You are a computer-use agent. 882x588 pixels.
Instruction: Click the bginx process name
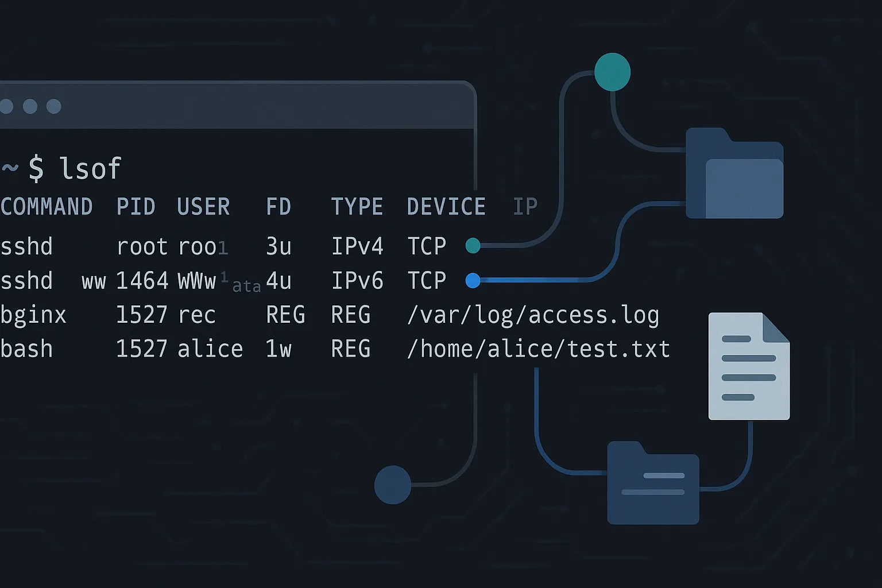tap(33, 315)
